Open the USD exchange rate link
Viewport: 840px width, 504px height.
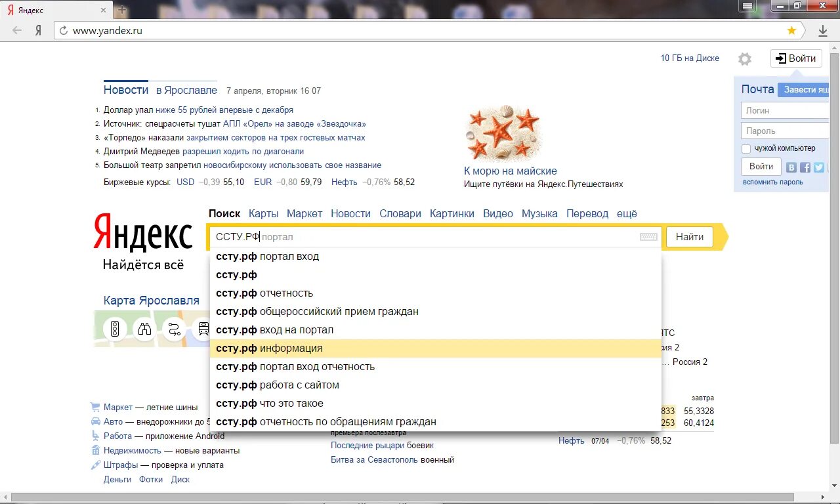point(186,182)
